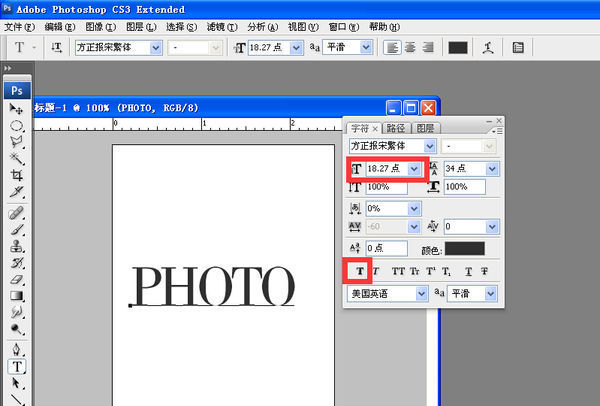
Task: Open warped text dialog icon
Action: tap(488, 48)
